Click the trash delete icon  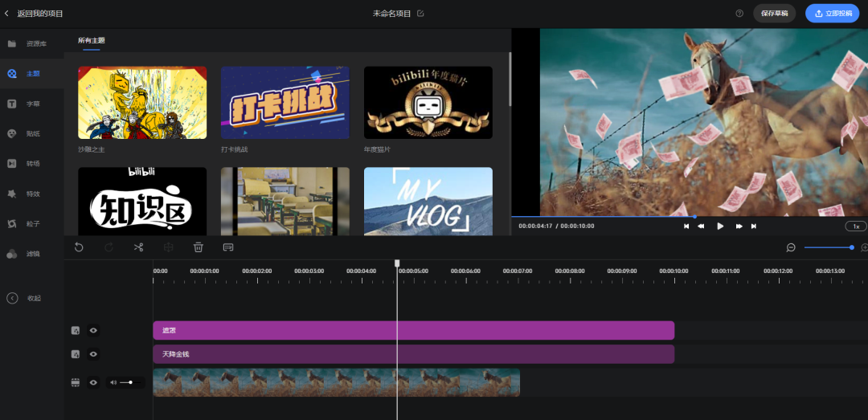click(199, 247)
